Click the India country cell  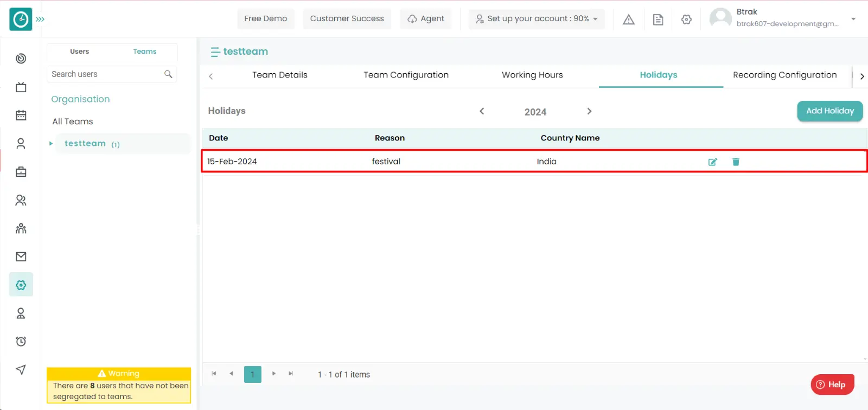tap(547, 162)
